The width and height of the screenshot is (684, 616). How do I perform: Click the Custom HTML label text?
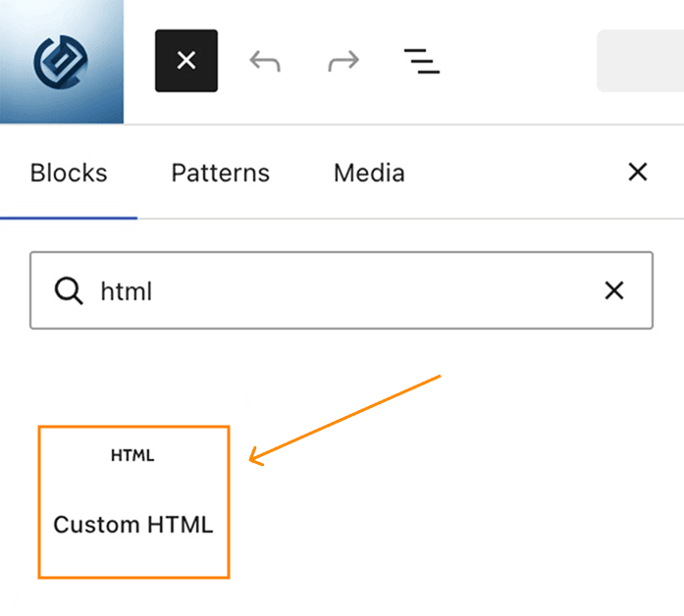coord(133,525)
